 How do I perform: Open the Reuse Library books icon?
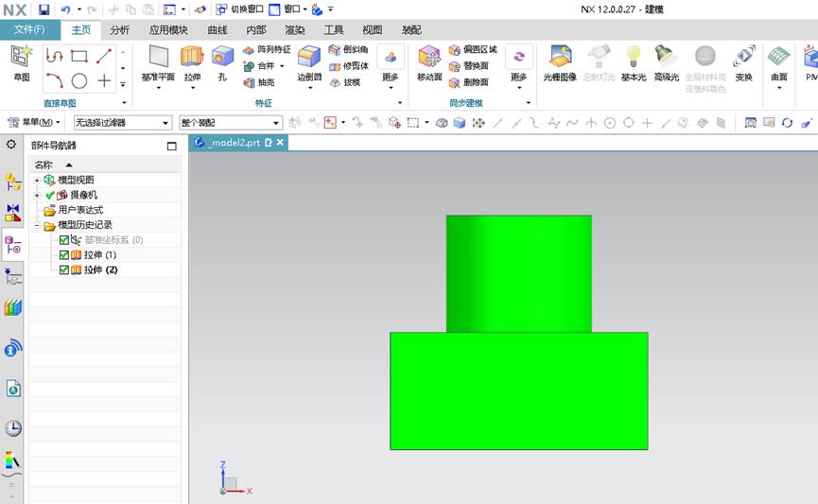13,308
